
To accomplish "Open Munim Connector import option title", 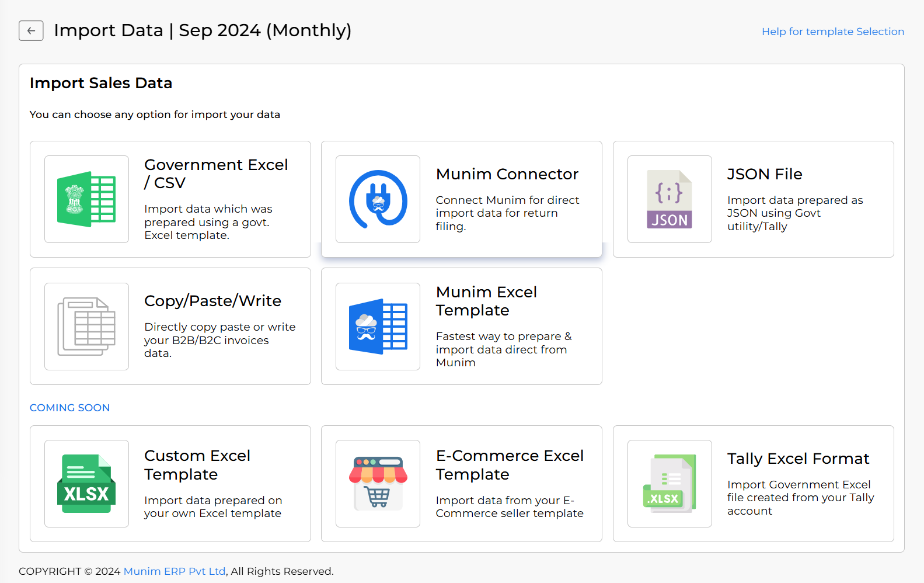I will [x=507, y=174].
